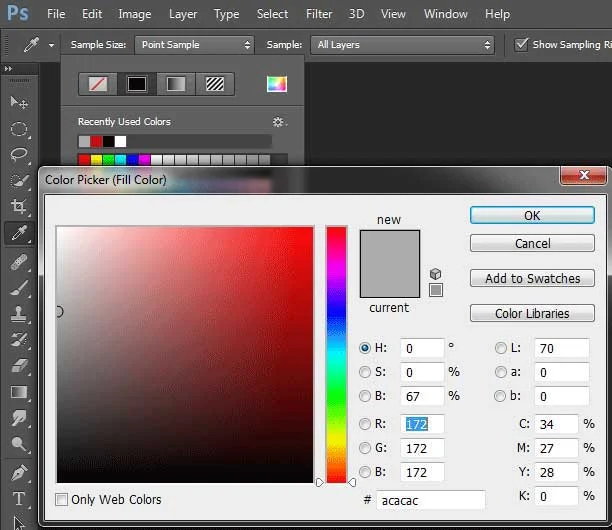Image resolution: width=612 pixels, height=530 pixels.
Task: Open the Edit menu
Action: [92, 14]
